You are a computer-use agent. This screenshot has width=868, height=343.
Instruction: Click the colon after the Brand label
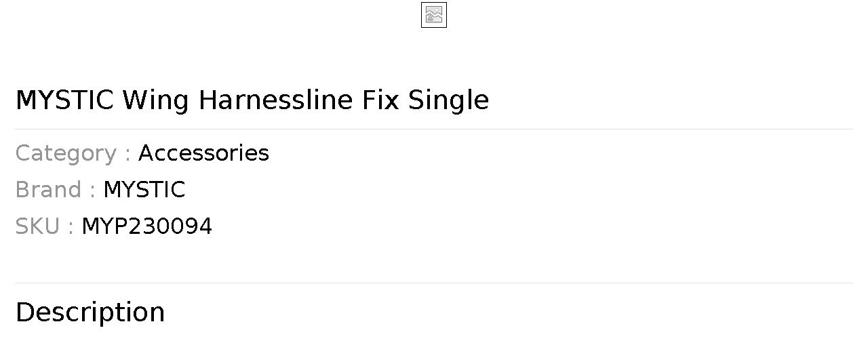(92, 191)
